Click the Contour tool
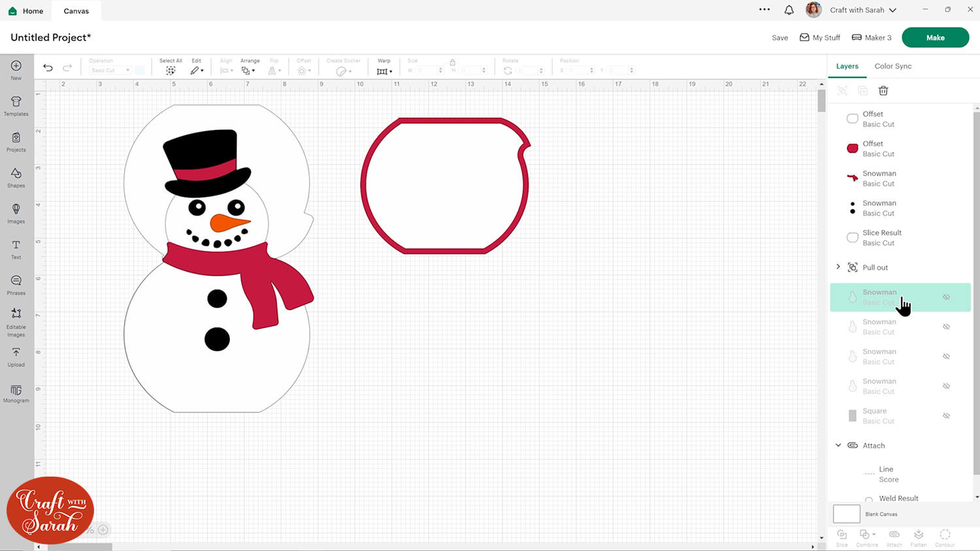The width and height of the screenshot is (980, 551). 945,538
